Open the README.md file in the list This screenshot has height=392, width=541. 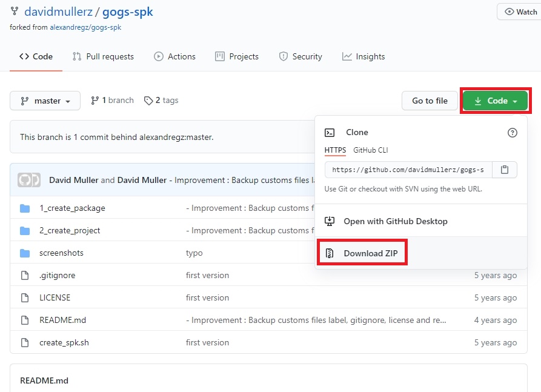tap(63, 321)
